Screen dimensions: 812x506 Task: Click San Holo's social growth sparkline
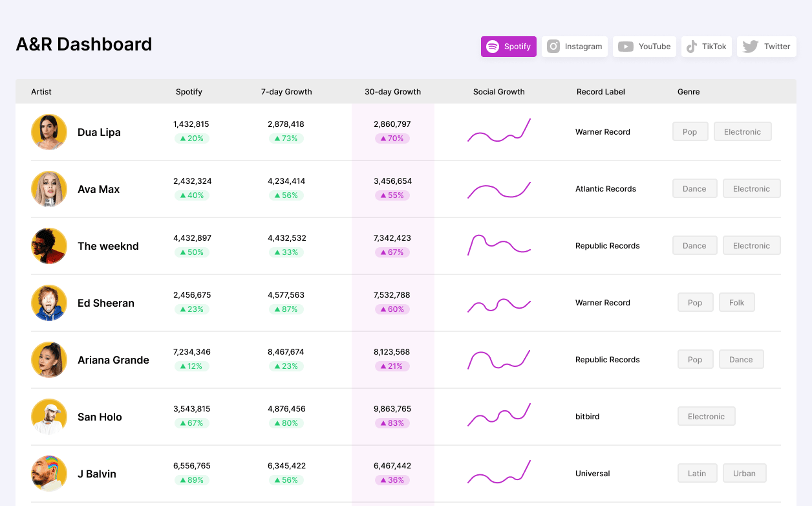(x=499, y=415)
